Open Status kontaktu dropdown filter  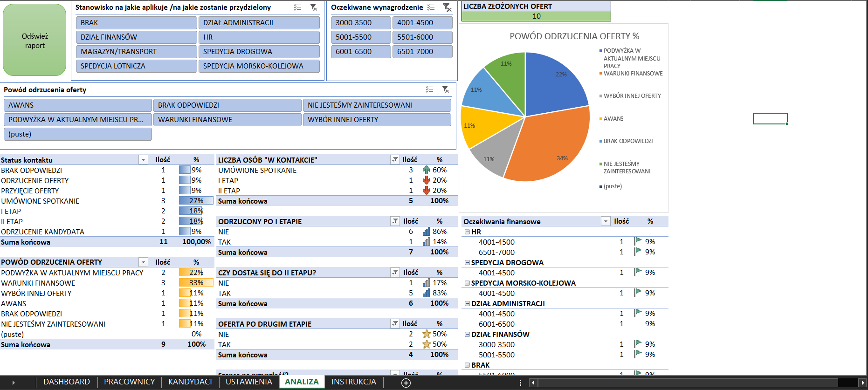point(143,160)
